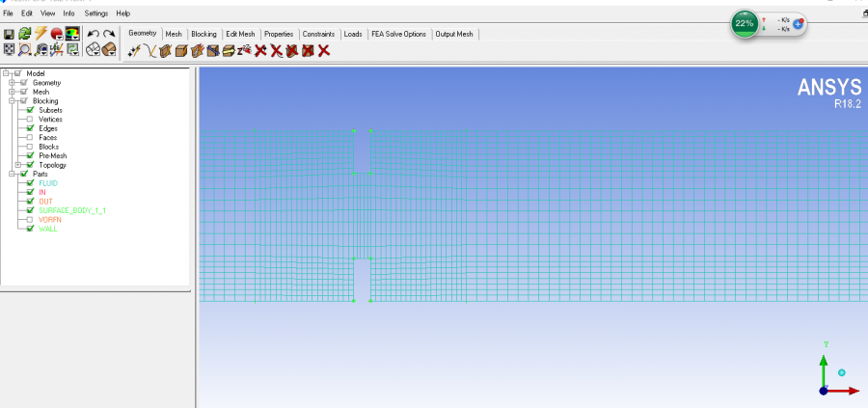
Task: Switch to the Blocking tab
Action: [x=203, y=35]
